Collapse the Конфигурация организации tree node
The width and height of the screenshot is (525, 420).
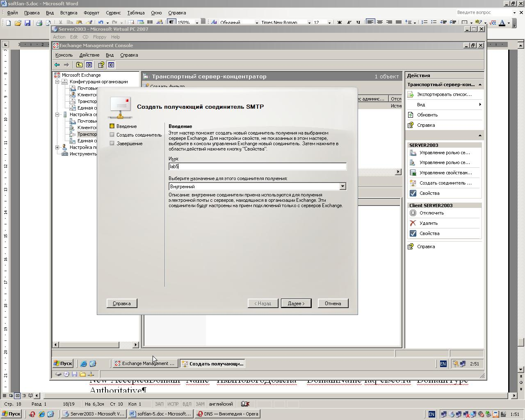pos(57,82)
